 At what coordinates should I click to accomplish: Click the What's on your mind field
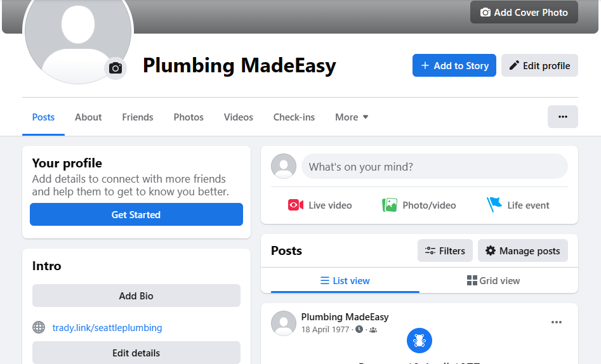434,167
